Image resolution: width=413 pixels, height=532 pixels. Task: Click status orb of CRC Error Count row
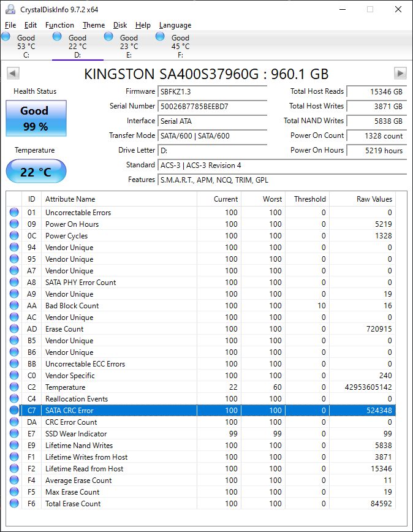[14, 422]
